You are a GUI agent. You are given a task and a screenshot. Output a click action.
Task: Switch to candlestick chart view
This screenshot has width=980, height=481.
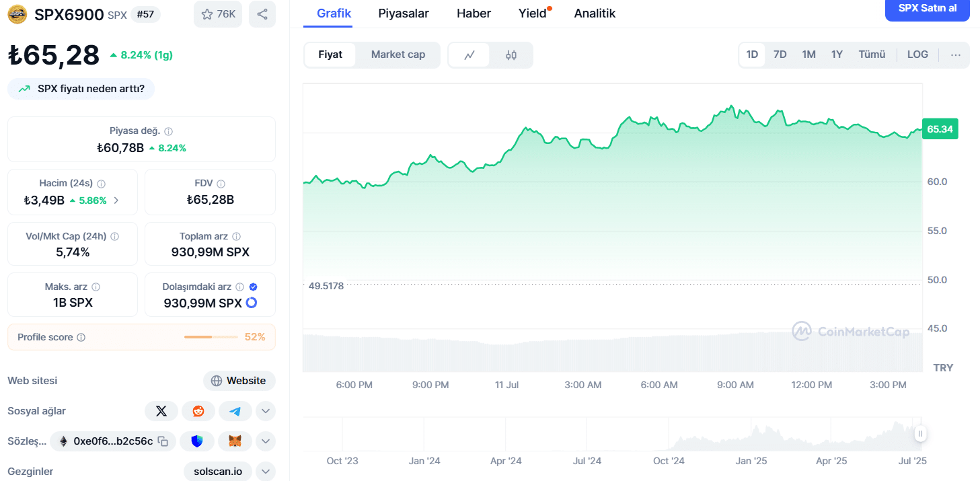511,55
